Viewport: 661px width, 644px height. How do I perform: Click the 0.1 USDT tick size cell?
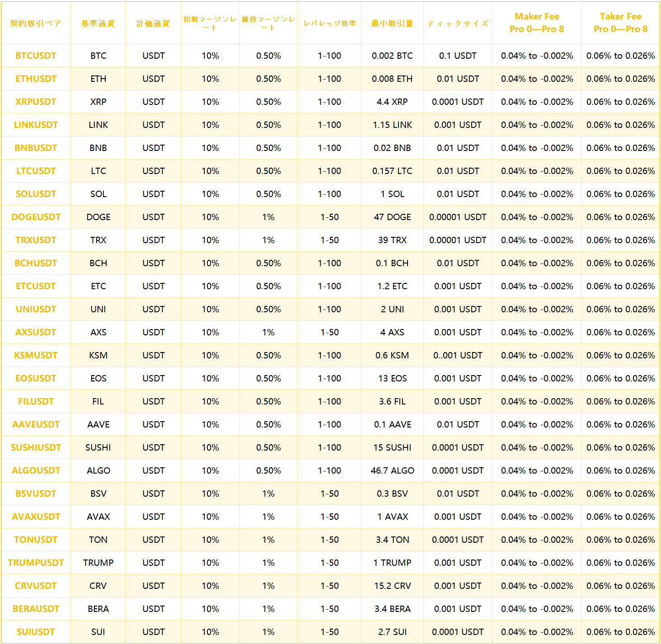pos(458,56)
